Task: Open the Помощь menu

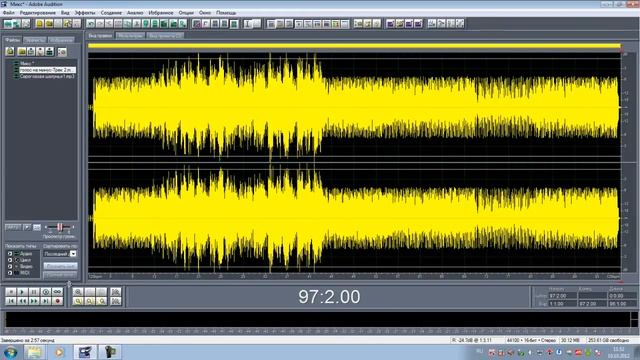Action: pyautogui.click(x=226, y=13)
